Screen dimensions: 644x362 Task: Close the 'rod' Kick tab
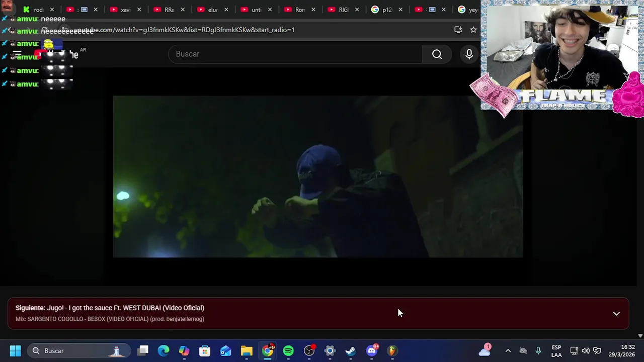click(52, 10)
